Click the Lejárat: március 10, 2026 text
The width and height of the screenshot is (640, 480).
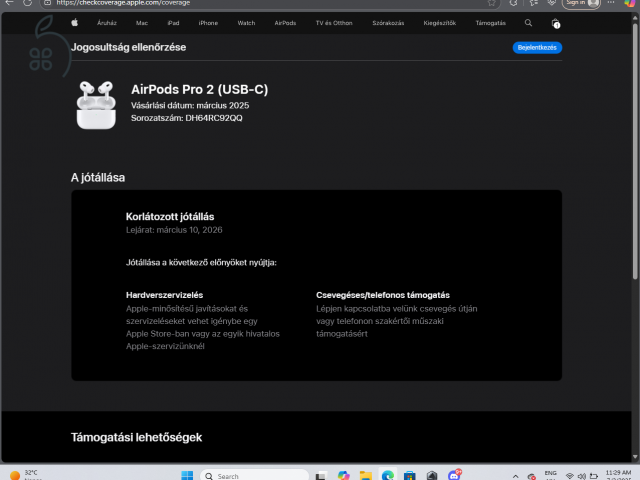174,230
